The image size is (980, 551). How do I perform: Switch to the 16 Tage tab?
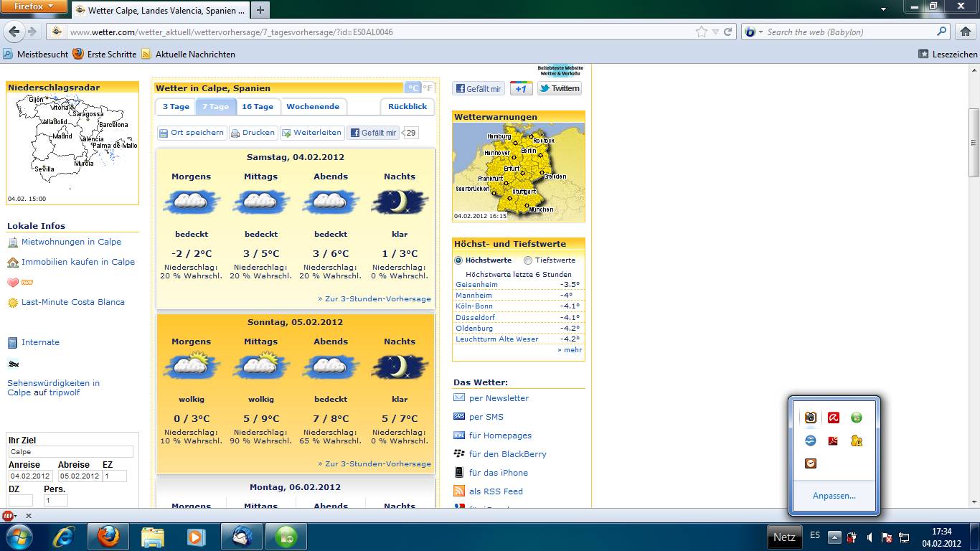point(257,106)
